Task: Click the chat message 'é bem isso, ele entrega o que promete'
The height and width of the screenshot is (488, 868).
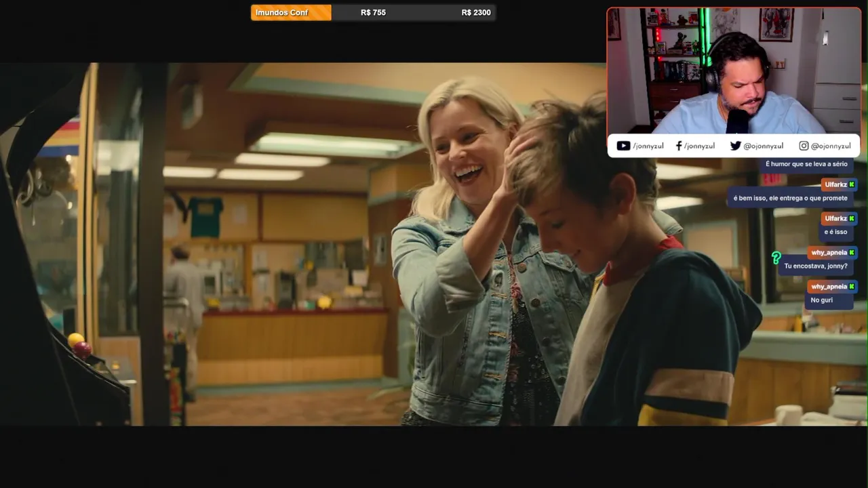Action: coord(791,198)
